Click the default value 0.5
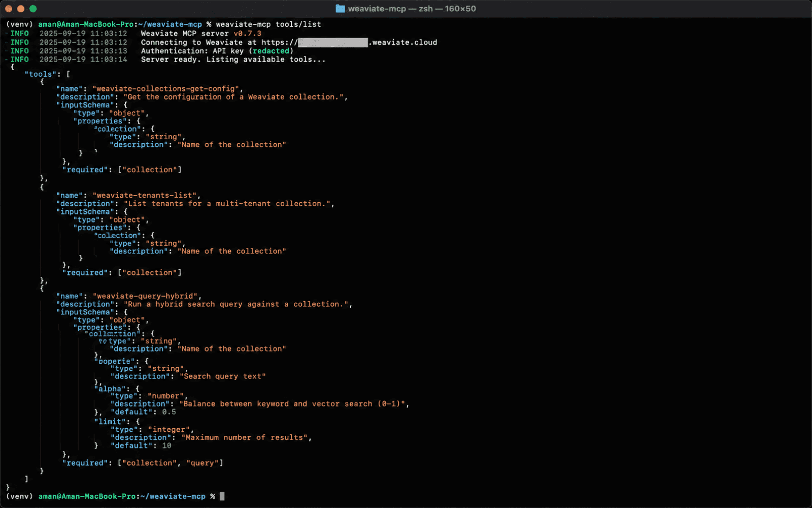 tap(169, 412)
